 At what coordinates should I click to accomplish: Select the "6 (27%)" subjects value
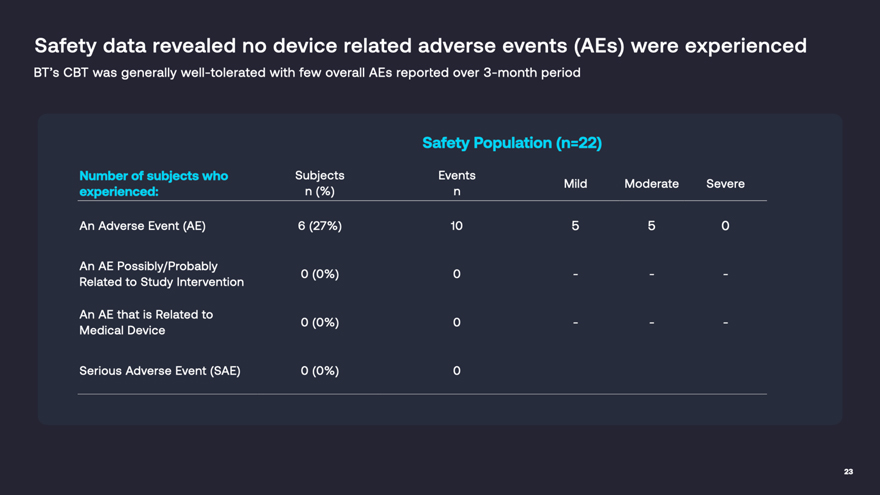pos(319,226)
